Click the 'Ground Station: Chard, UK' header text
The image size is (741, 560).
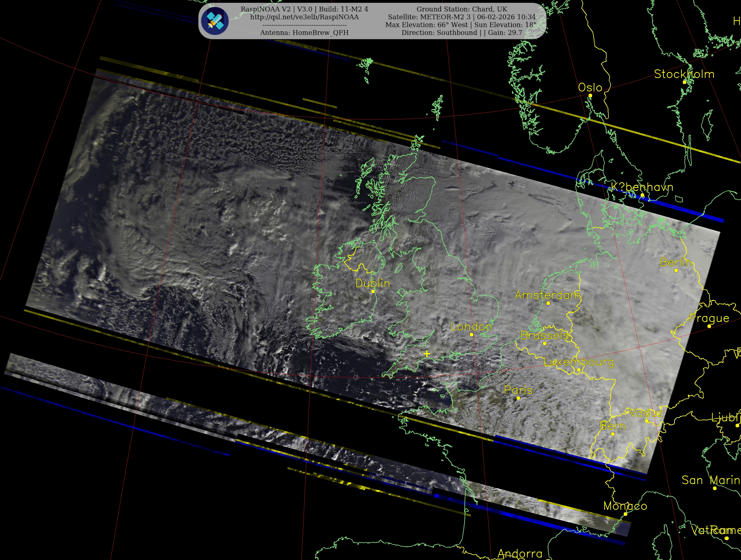coord(462,9)
